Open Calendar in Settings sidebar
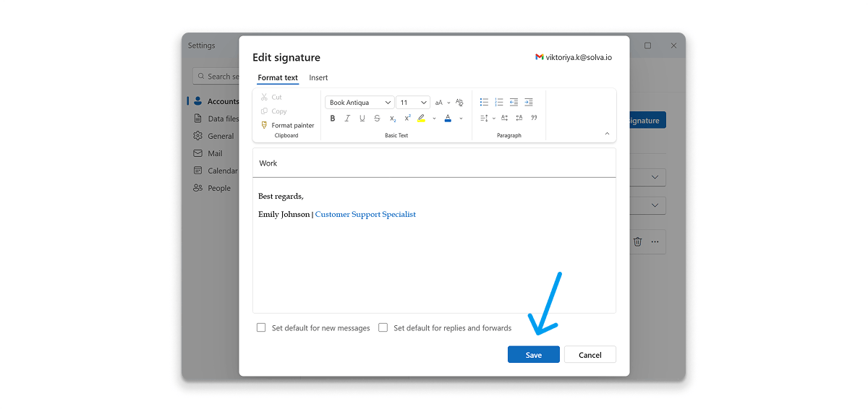 tap(216, 171)
